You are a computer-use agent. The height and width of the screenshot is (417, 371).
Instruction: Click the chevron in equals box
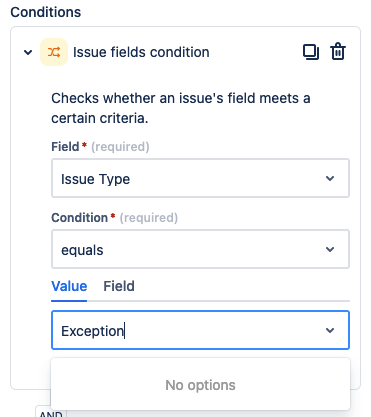(330, 249)
